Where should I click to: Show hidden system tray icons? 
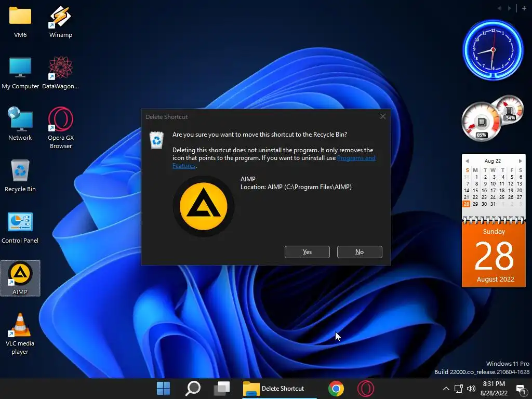[x=446, y=389]
